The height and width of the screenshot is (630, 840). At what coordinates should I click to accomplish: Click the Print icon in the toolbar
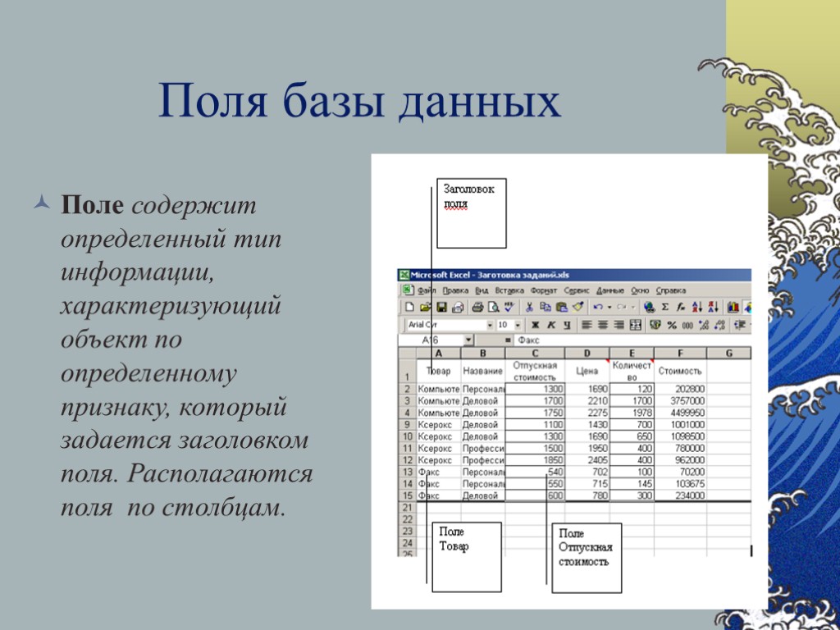[x=478, y=307]
